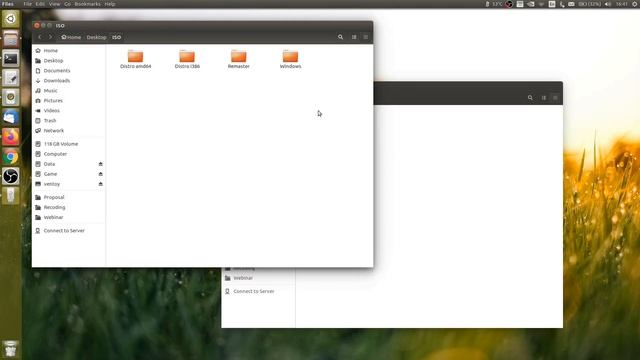Open the Distro amd64 folder
The height and width of the screenshot is (360, 640).
136,59
